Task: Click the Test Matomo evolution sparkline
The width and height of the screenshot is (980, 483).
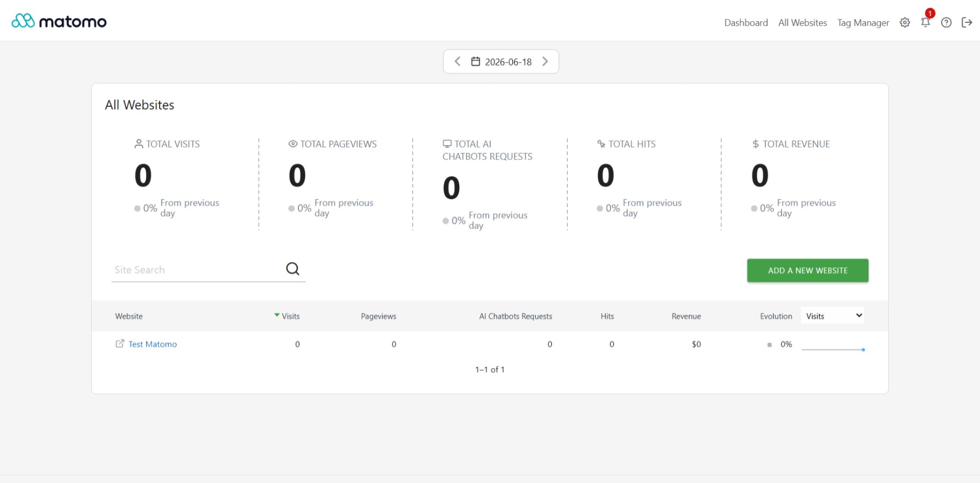Action: 833,350
